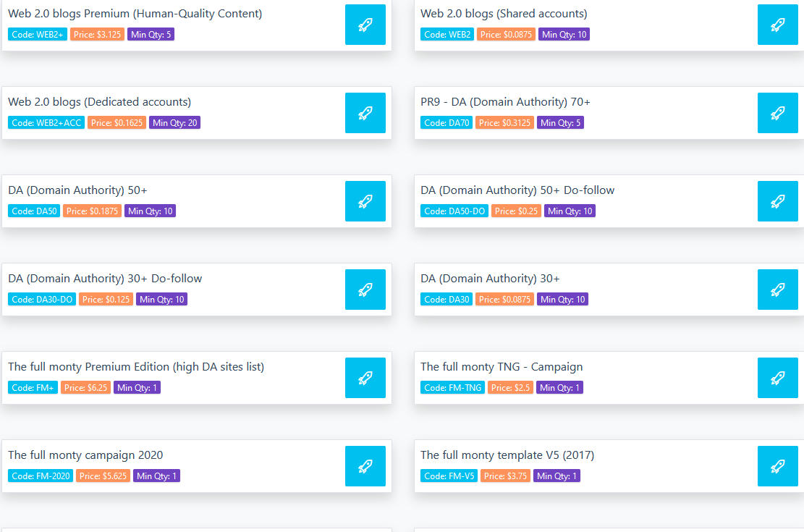Select the Price: $0.125 badge
The width and height of the screenshot is (804, 532).
click(106, 299)
